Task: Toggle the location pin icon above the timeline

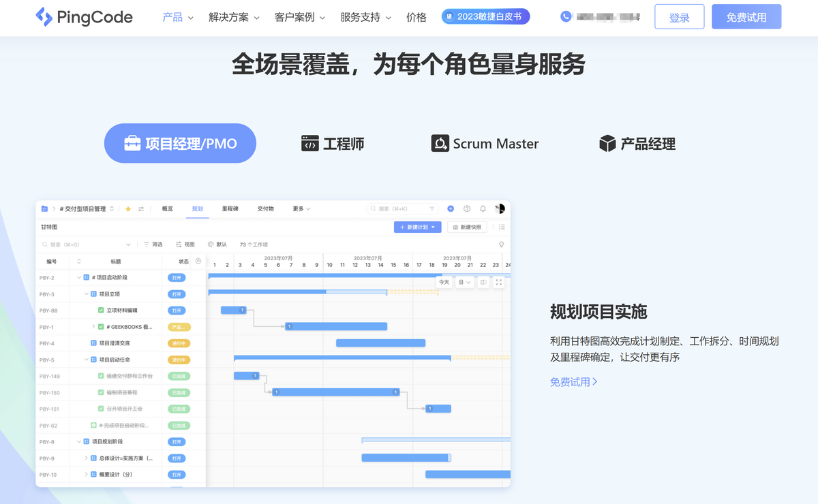Action: coord(502,244)
